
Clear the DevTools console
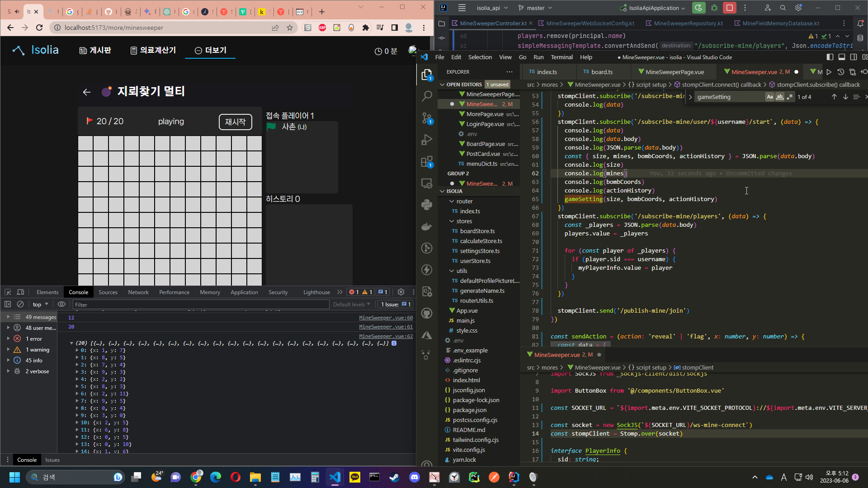20,304
